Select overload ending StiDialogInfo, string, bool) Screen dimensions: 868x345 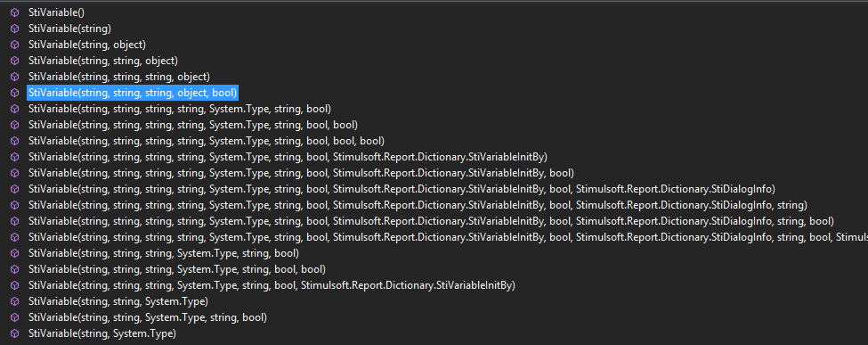pos(431,221)
